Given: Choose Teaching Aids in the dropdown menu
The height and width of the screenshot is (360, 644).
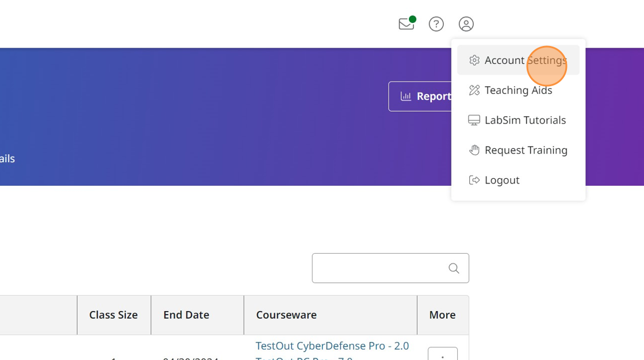Looking at the screenshot, I should point(518,90).
